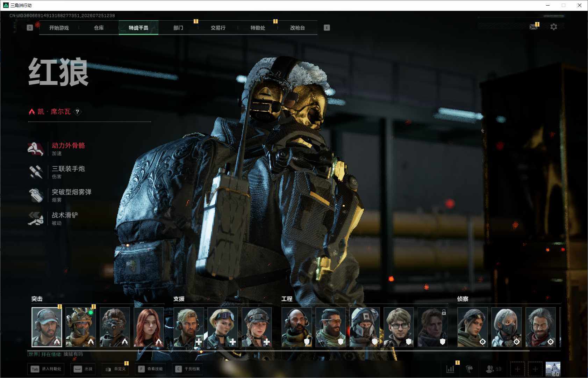Viewport: 588px width, 378px height.
Task: Select the 红狼 portrait with cap in 突击
Action: pyautogui.click(x=47, y=327)
